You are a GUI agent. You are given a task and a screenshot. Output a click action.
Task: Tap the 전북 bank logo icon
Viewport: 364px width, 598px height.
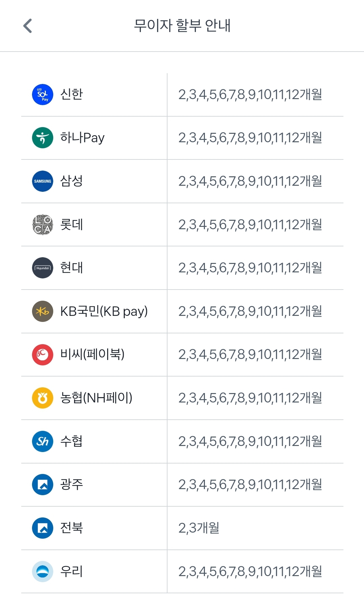42,528
